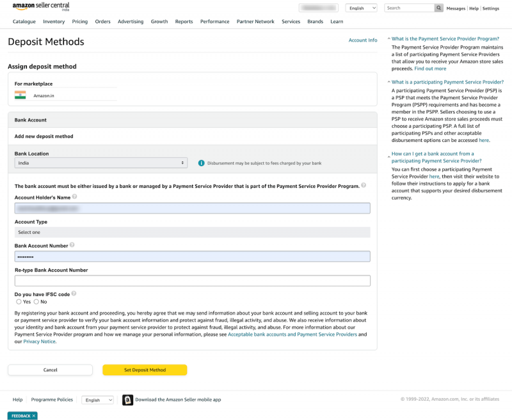
Task: Open the footer English language dropdown
Action: (x=98, y=400)
